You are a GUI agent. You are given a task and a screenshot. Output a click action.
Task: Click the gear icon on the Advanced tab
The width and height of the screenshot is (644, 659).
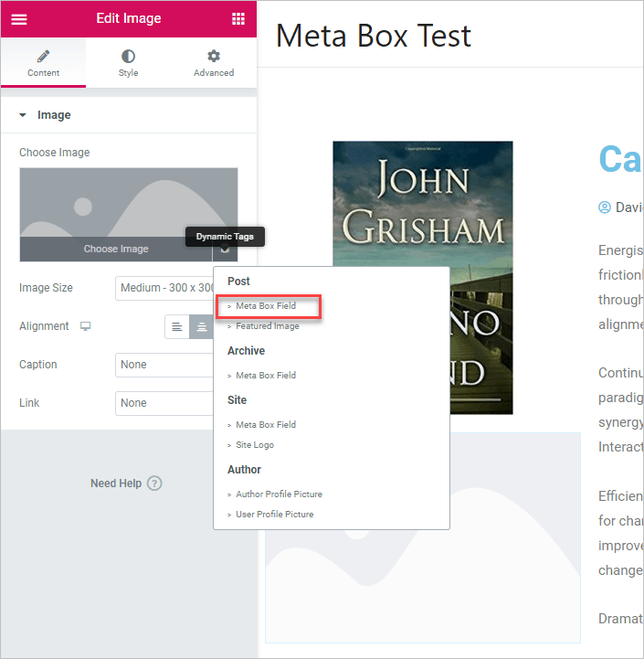click(214, 57)
